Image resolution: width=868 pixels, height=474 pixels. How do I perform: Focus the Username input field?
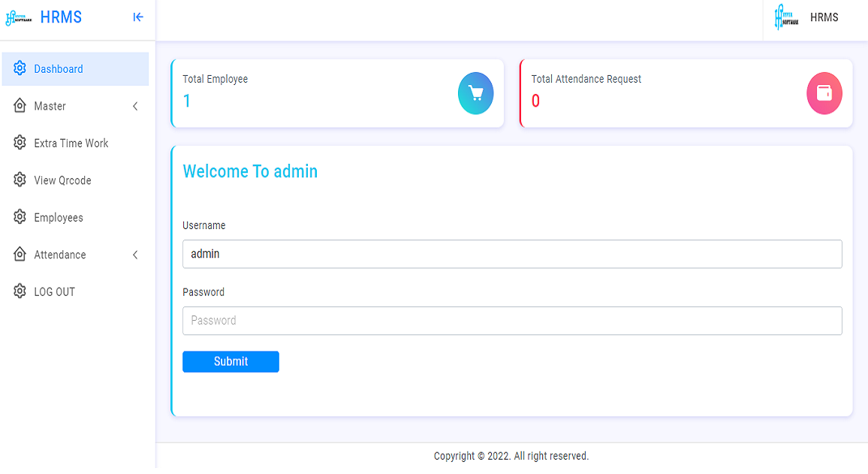click(x=512, y=254)
